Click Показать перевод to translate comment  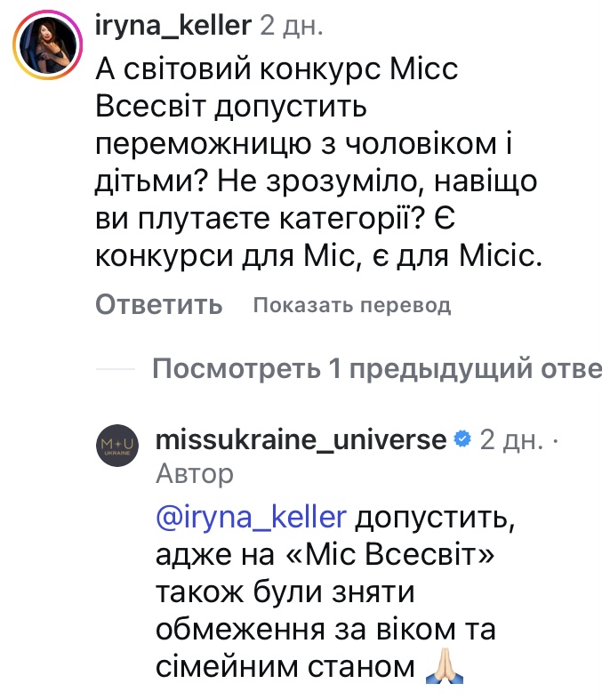(x=352, y=306)
